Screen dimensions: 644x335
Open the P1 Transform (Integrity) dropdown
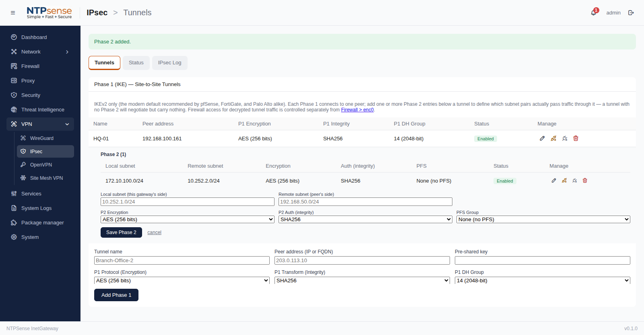(x=362, y=281)
